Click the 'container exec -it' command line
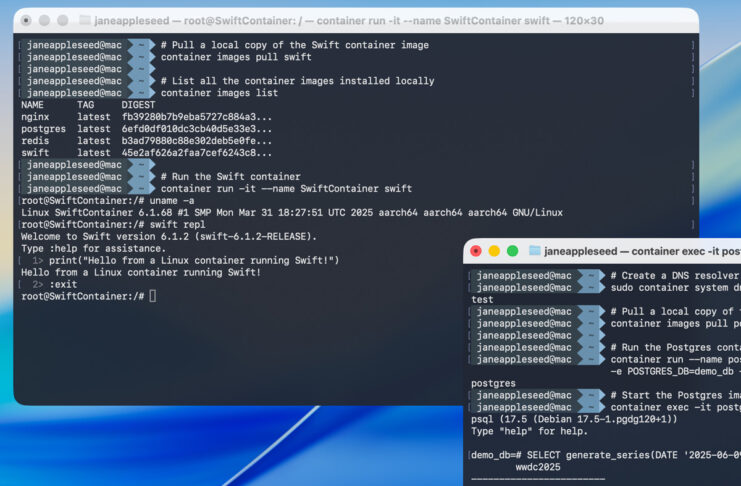The height and width of the screenshot is (486, 741). 675,407
